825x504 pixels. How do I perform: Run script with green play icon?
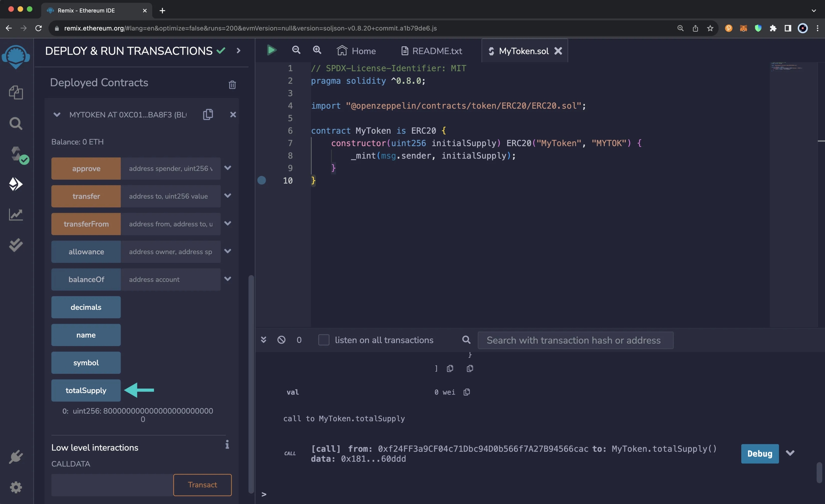[271, 50]
